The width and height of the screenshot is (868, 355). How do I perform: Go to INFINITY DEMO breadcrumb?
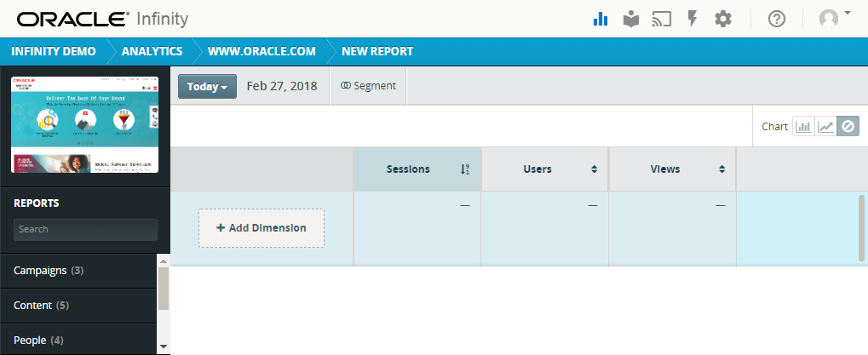click(53, 51)
